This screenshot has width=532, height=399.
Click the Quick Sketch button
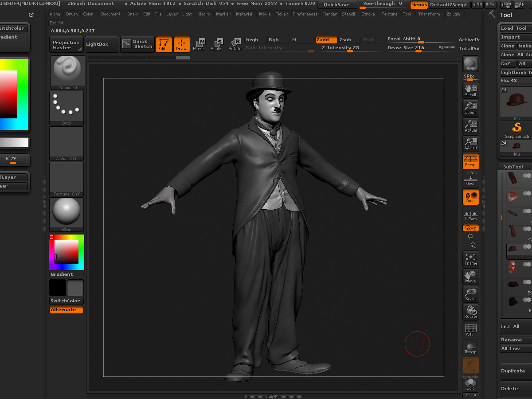click(137, 44)
